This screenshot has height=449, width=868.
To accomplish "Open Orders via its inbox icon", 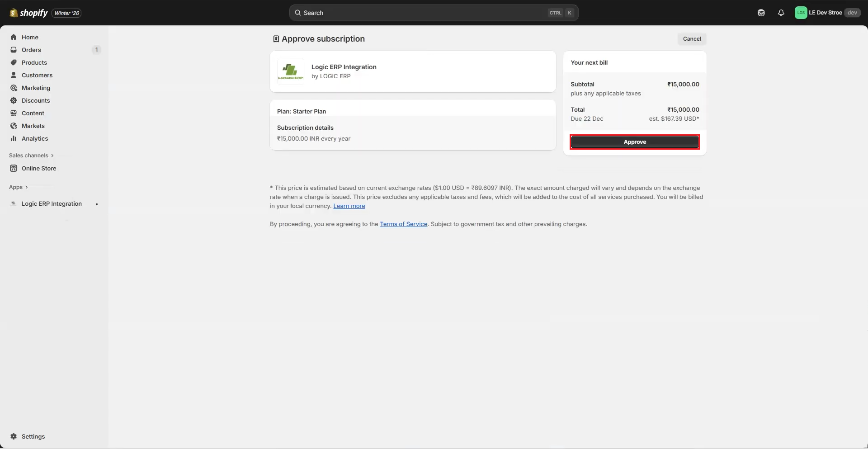I will (x=14, y=50).
